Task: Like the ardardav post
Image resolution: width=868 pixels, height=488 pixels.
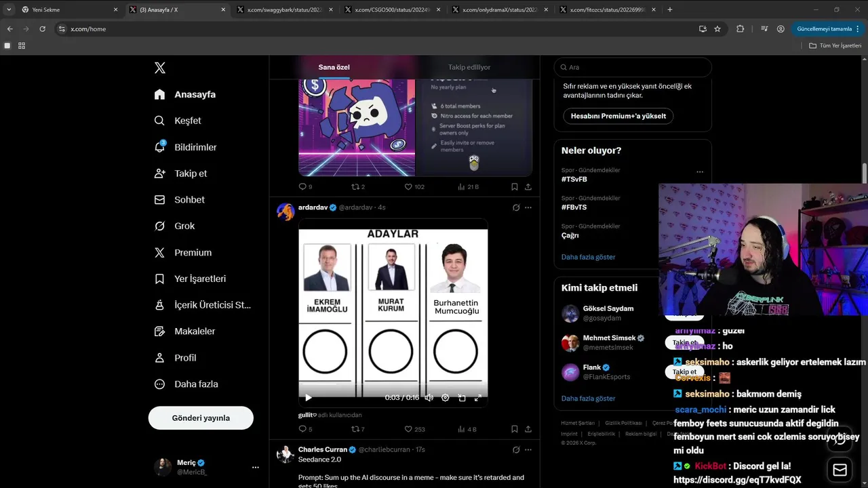Action: click(x=414, y=429)
